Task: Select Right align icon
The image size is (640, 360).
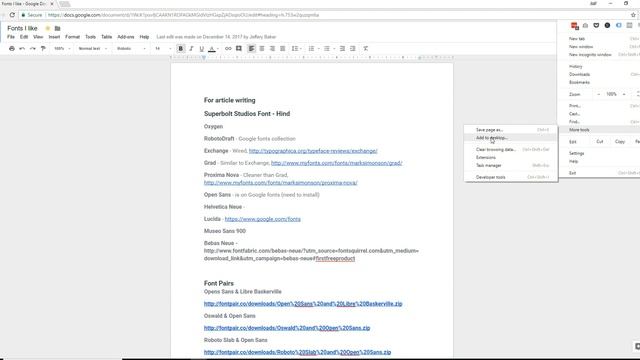Action: 272,49
